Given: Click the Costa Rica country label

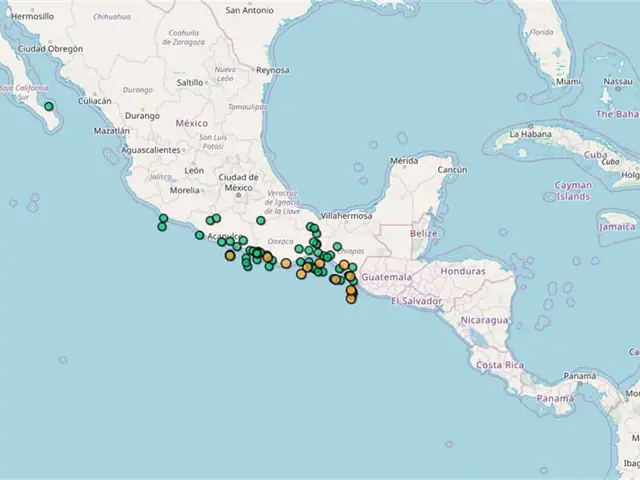Looking at the screenshot, I should (x=500, y=365).
